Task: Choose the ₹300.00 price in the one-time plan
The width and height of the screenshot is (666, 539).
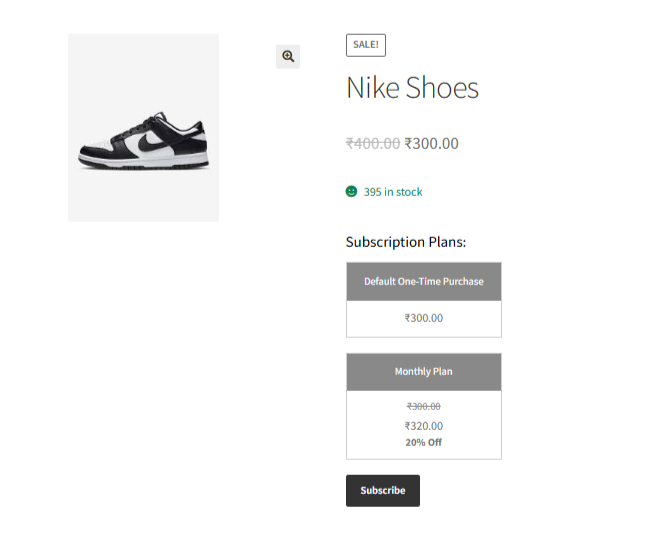Action: [x=423, y=318]
